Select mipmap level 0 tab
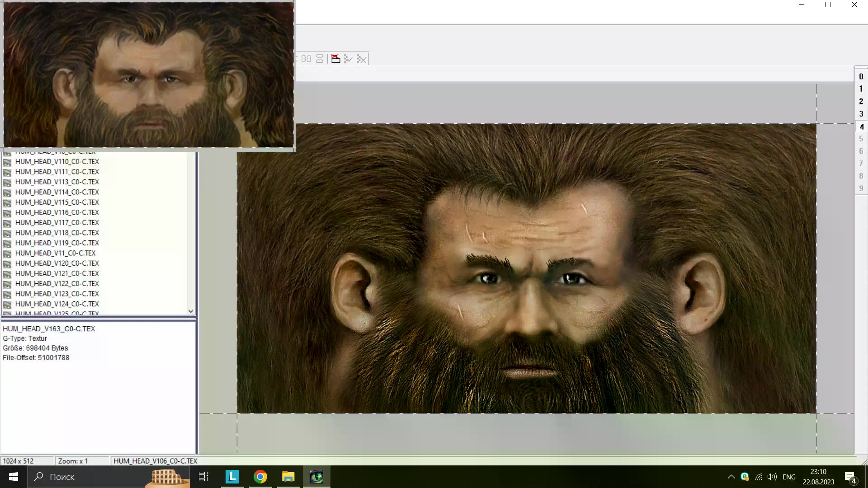868x488 pixels. pyautogui.click(x=861, y=76)
